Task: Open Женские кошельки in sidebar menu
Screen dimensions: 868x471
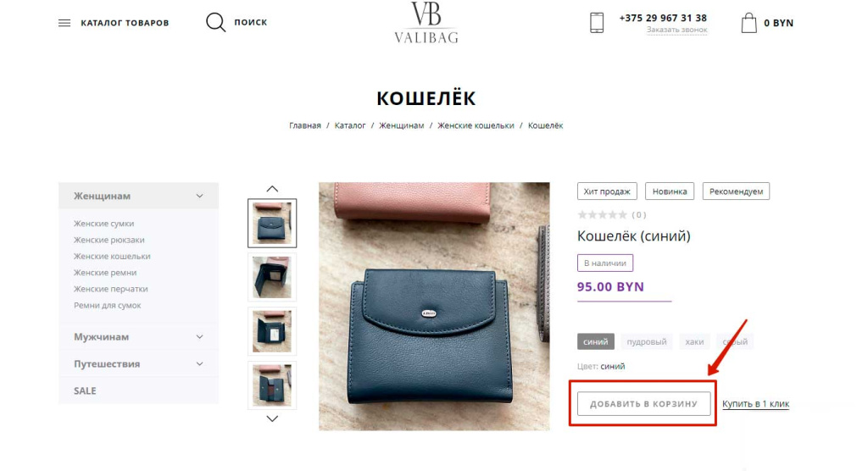Action: tap(112, 257)
